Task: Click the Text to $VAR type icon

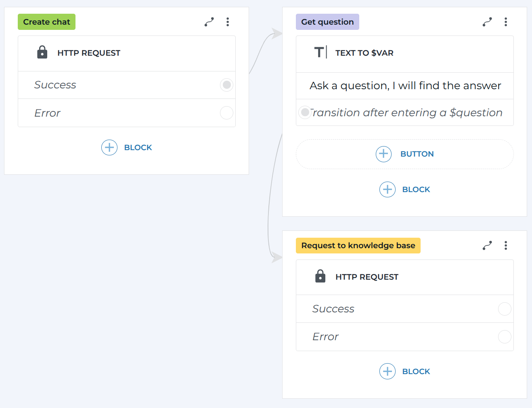Action: pos(320,52)
